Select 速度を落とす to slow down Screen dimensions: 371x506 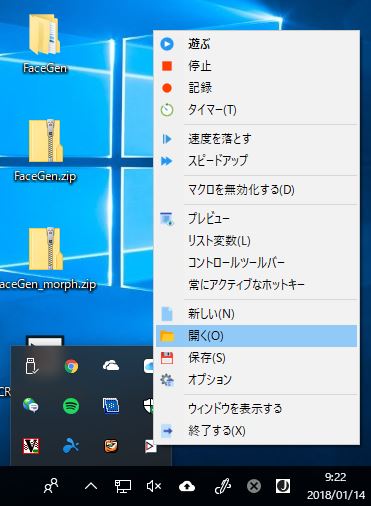[256, 139]
